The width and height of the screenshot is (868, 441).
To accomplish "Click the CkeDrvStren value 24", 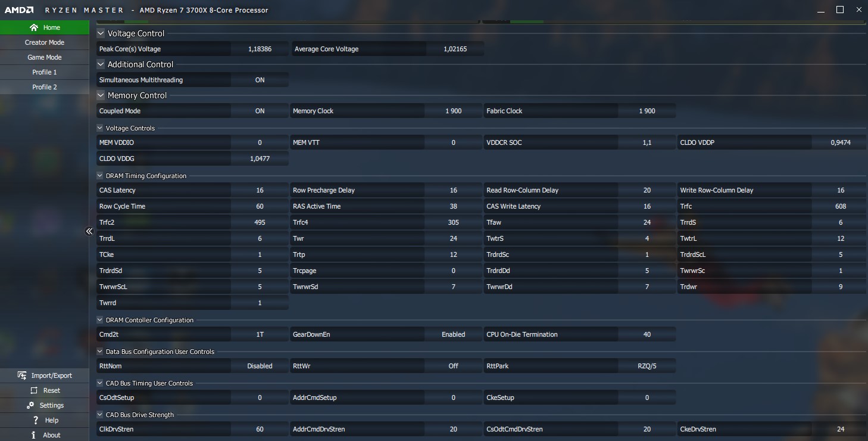I will [x=840, y=429].
